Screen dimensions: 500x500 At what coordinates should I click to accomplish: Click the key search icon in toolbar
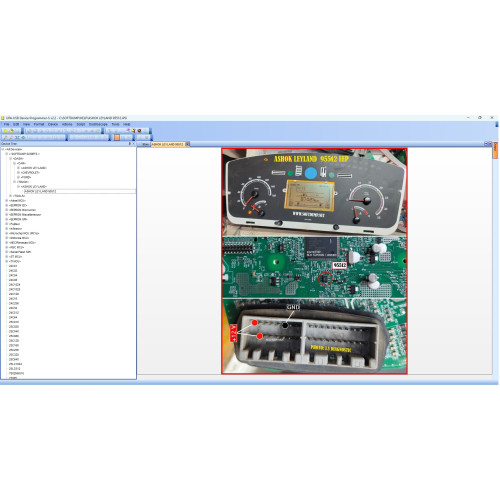[x=133, y=131]
